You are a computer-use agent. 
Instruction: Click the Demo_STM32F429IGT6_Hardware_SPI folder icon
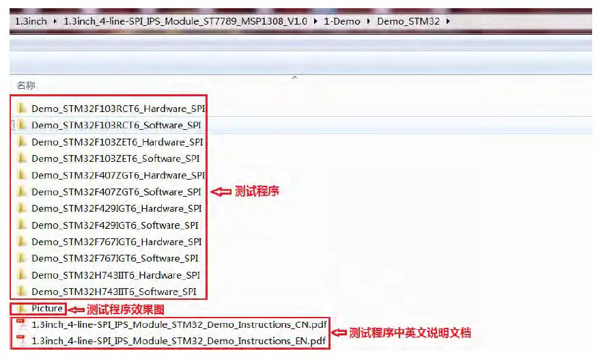coord(22,208)
